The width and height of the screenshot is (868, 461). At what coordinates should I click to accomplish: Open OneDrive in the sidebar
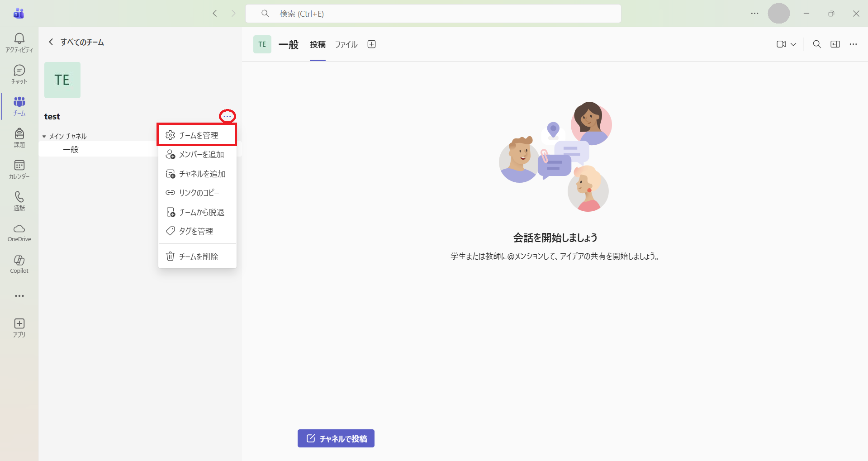click(19, 233)
